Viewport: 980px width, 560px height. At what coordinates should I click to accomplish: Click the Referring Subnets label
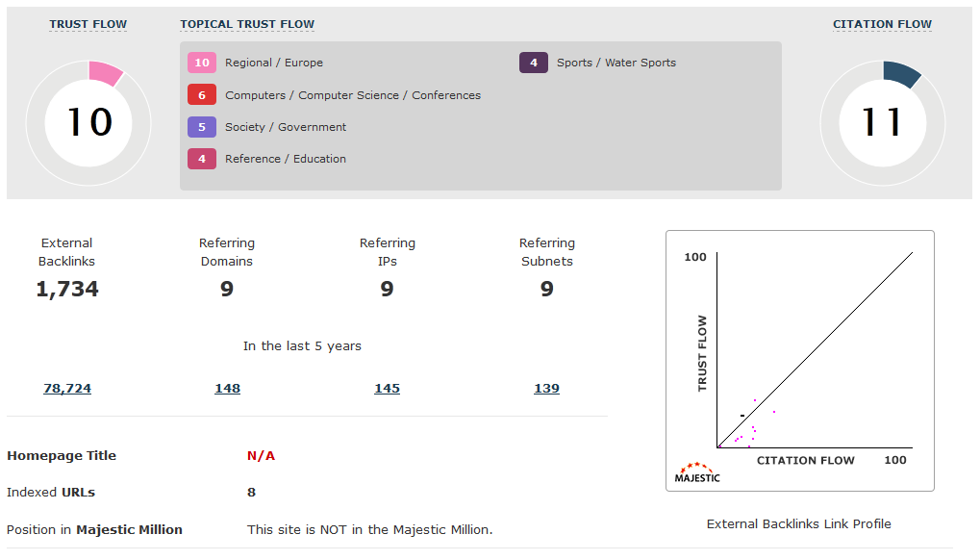click(x=547, y=252)
